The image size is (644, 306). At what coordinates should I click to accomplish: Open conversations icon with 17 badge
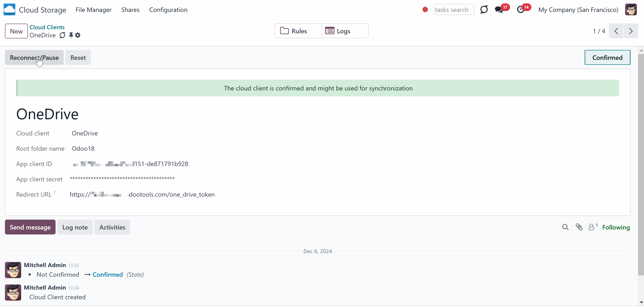tap(499, 9)
